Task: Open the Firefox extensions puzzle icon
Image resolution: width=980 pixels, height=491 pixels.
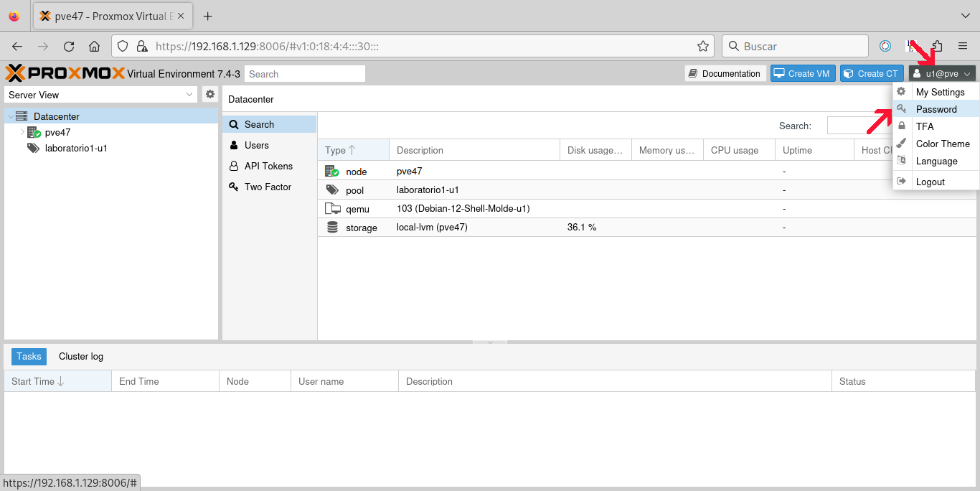Action: (x=936, y=46)
